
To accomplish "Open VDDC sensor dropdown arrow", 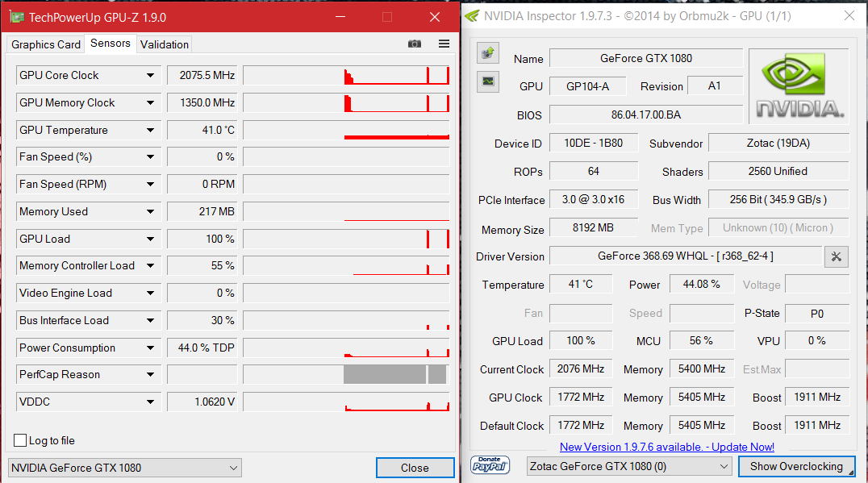I will pyautogui.click(x=150, y=402).
